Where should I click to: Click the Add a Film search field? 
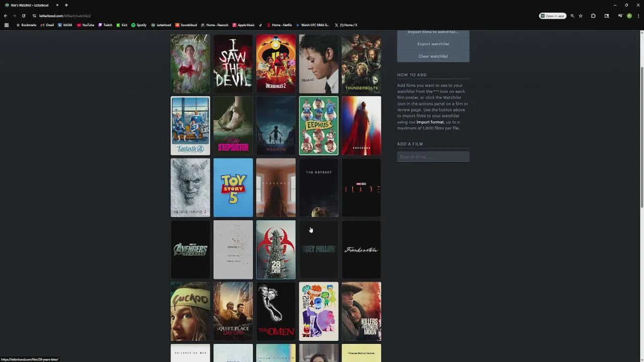pos(433,157)
